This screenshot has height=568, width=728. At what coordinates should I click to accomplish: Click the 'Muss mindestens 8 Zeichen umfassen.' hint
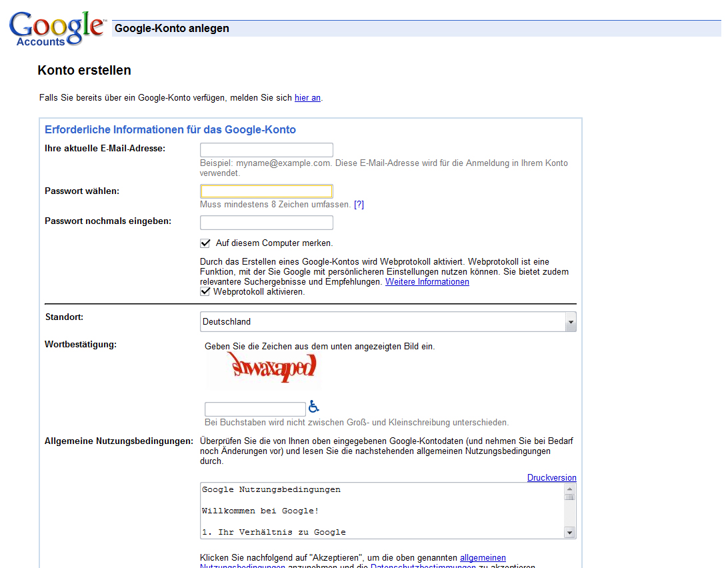point(275,205)
